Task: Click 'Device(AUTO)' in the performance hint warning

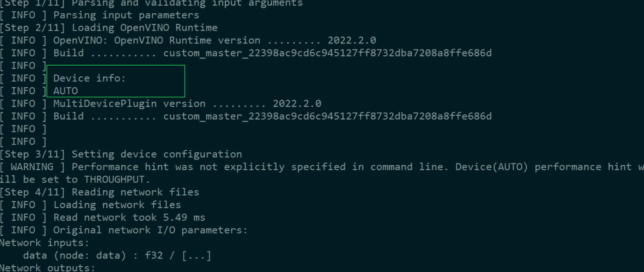Action: point(491,167)
